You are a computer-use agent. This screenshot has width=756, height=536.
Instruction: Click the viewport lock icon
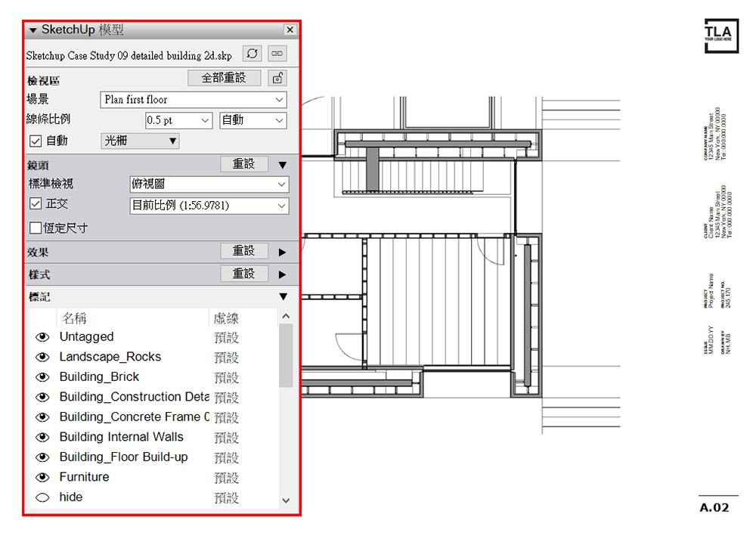(278, 78)
